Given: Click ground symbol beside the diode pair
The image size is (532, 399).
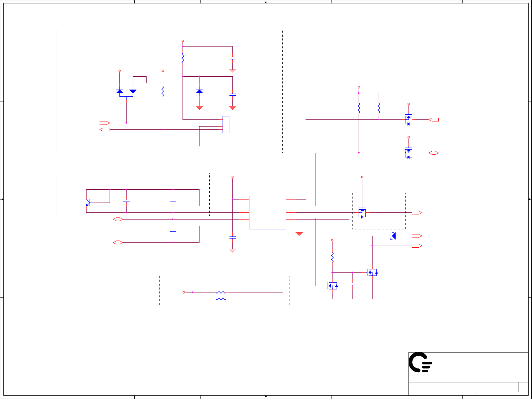Looking at the screenshot, I should (146, 84).
